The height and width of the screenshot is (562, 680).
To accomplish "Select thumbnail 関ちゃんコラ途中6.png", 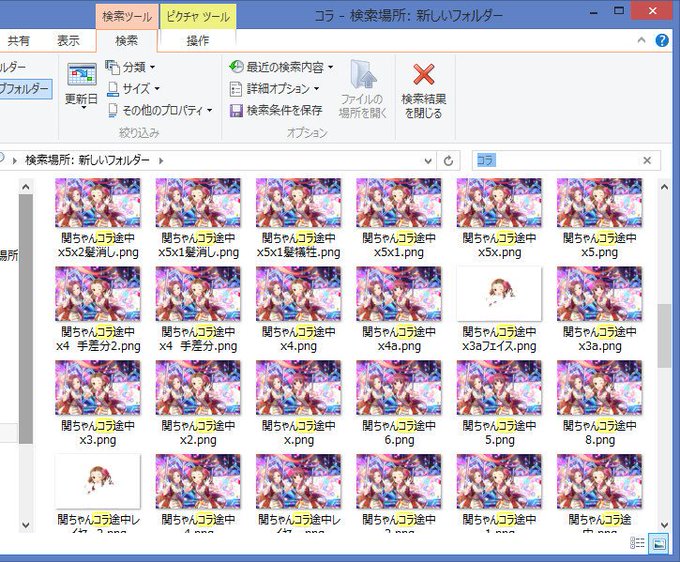I will coord(399,387).
